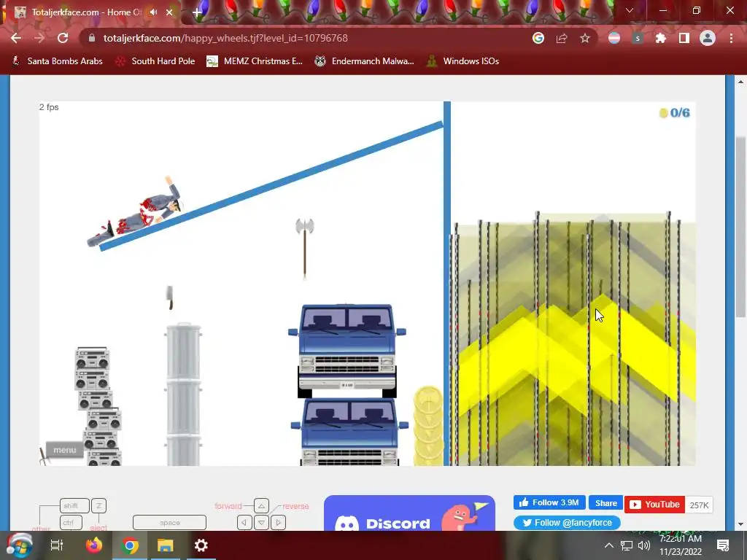Open the Santa Bombs Arabs bookmark
The width and height of the screenshot is (747, 560).
57,61
